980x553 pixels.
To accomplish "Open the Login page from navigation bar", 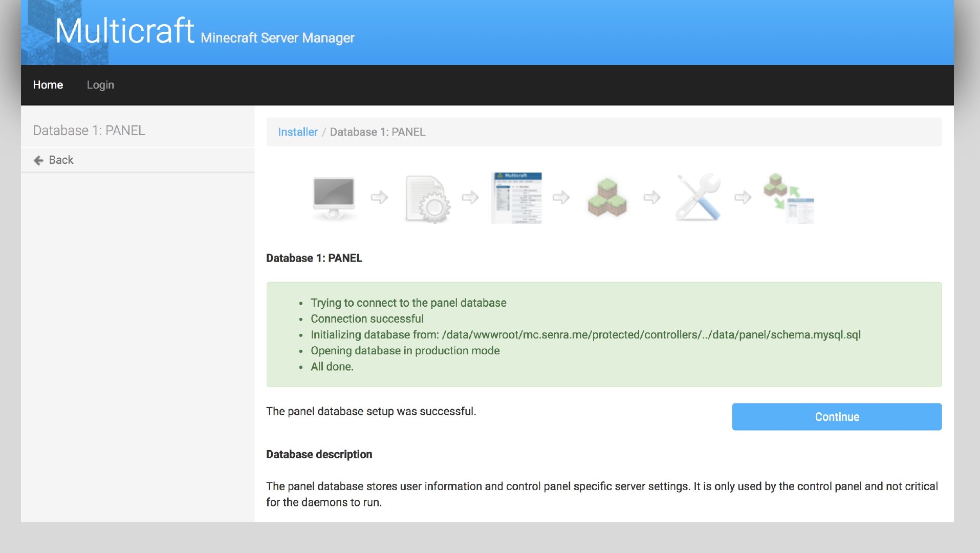I will tap(100, 85).
